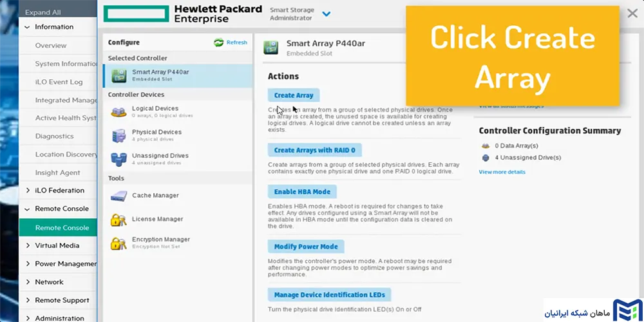Click the Modify Power Mode button
The height and width of the screenshot is (322, 644).
[306, 247]
